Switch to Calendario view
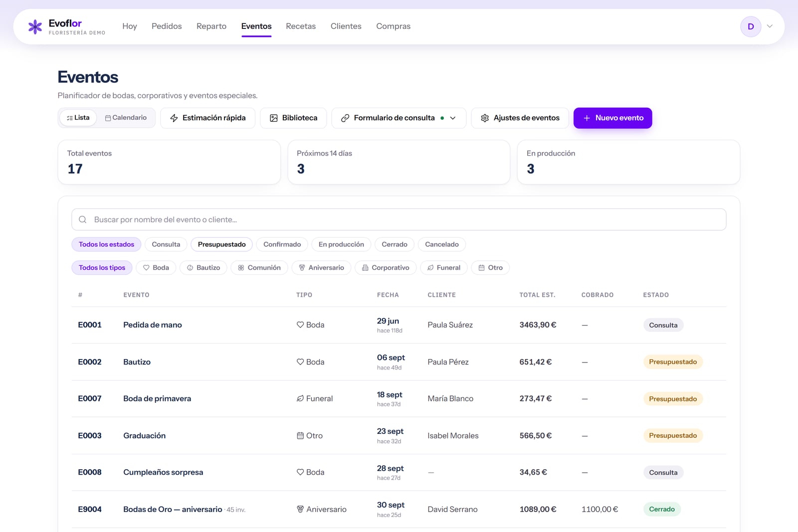Screen dimensions: 798x532 point(126,118)
